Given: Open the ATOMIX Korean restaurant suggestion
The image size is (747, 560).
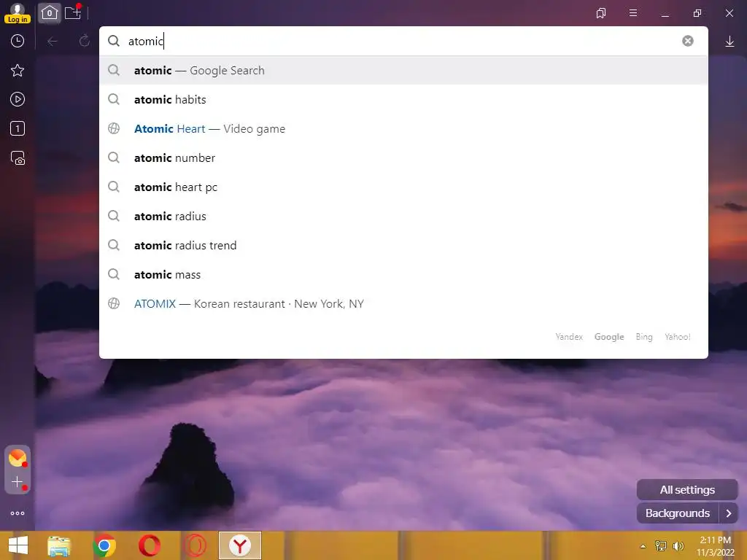Looking at the screenshot, I should point(403,304).
